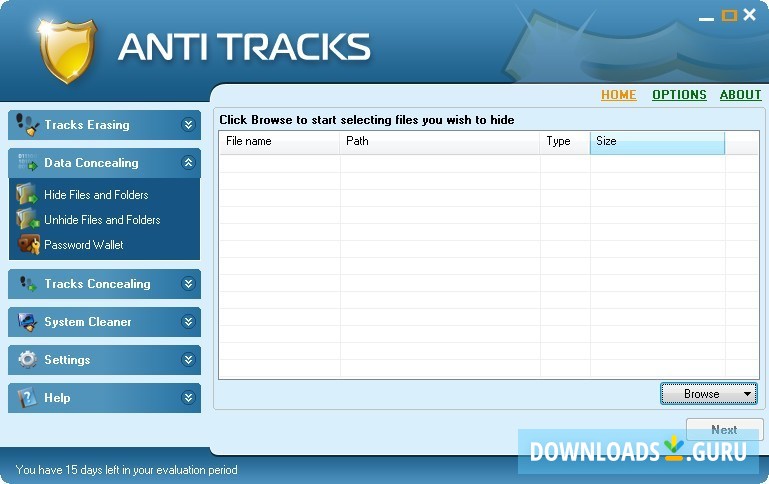Viewport: 769px width, 484px height.
Task: Expand the Tracks Erasing section chevron
Action: [x=188, y=125]
